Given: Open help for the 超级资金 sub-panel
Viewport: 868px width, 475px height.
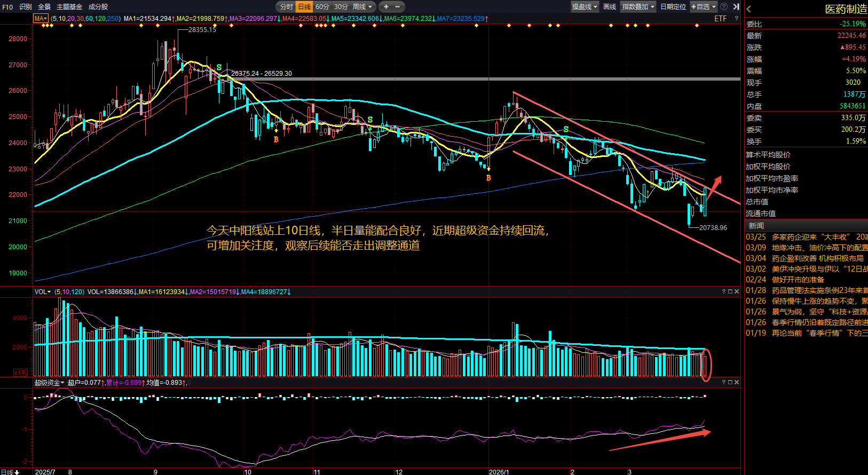Looking at the screenshot, I should [724, 383].
